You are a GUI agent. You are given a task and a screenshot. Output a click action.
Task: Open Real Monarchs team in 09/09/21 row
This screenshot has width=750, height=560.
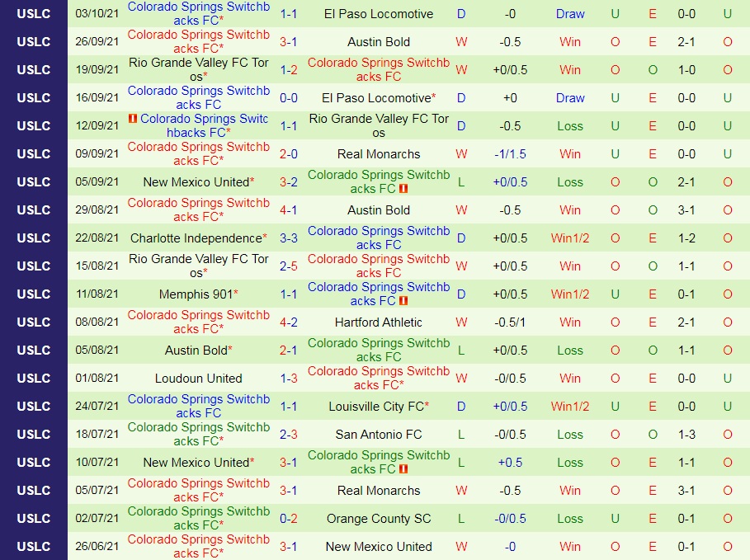(379, 154)
